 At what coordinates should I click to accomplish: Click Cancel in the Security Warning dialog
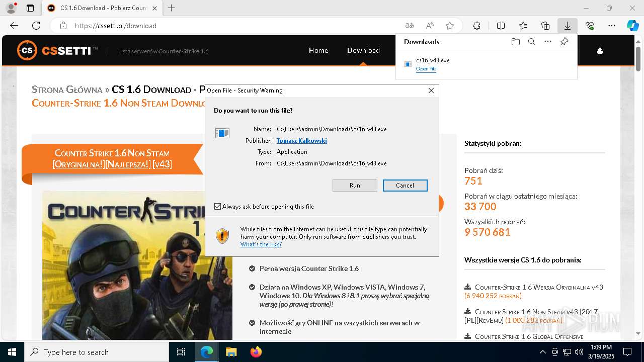[x=405, y=186]
